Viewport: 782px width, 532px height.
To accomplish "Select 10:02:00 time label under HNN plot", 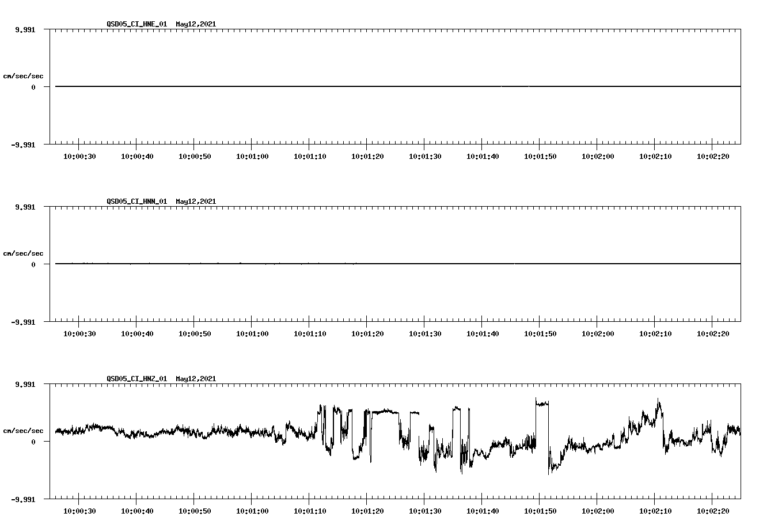I will [x=598, y=334].
